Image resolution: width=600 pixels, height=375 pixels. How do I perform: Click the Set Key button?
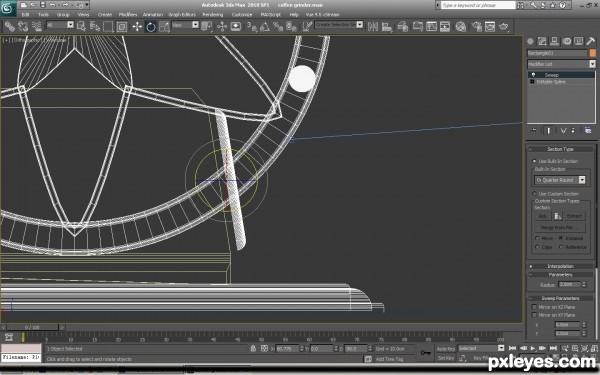446,358
